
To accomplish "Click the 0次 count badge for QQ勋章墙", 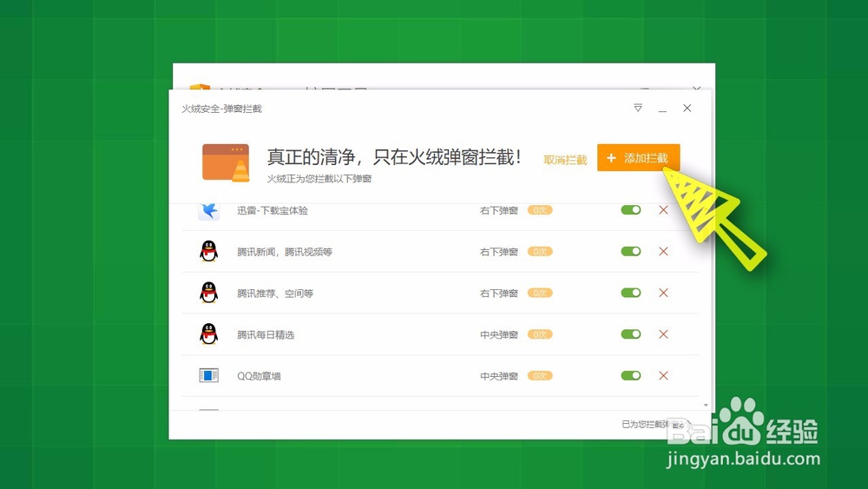I will coord(540,375).
